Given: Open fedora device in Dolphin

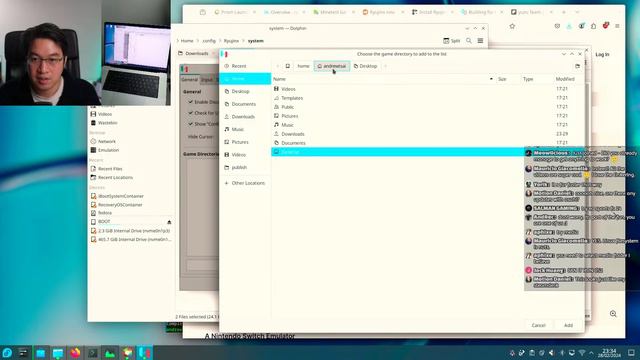Looking at the screenshot, I should (x=104, y=213).
